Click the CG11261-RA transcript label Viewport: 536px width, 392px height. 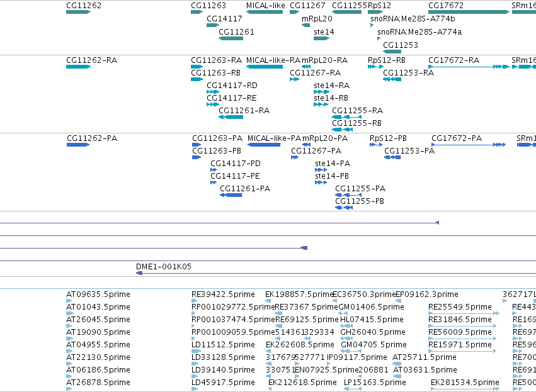point(244,111)
